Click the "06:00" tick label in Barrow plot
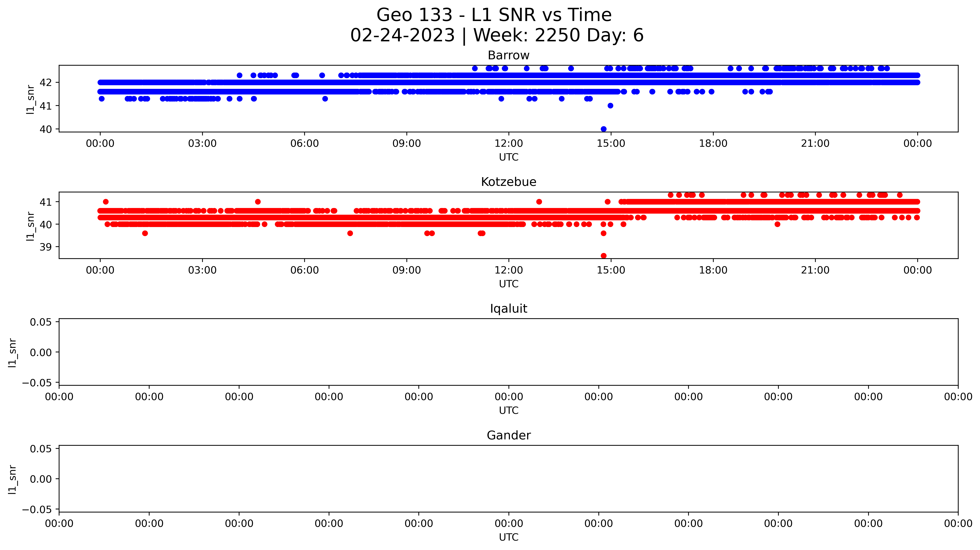Screen dimensions: 980x550 (x=304, y=144)
